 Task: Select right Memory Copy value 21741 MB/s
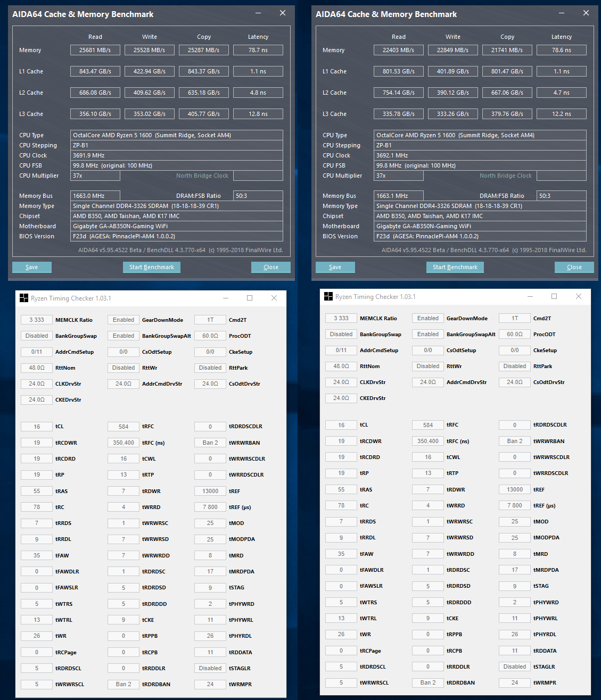[x=507, y=50]
